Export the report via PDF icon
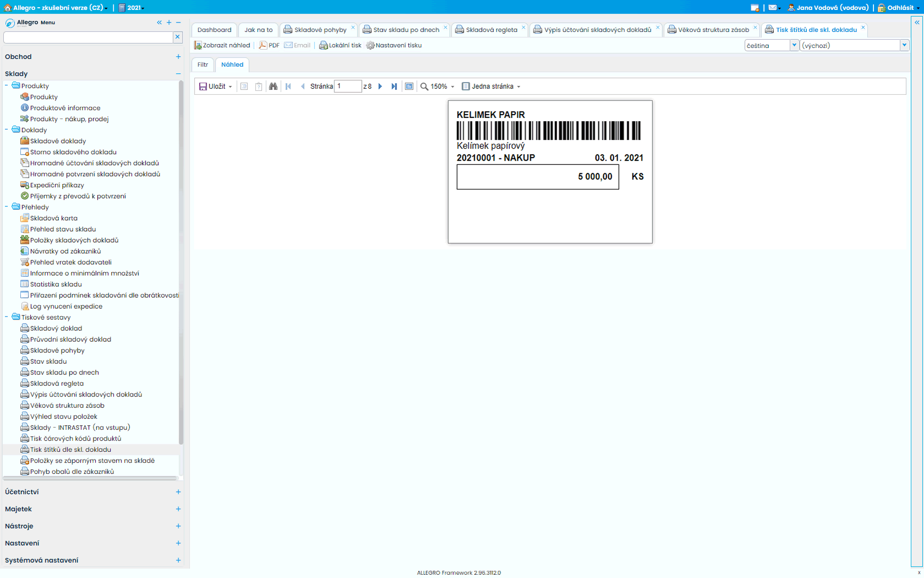The width and height of the screenshot is (924, 578). click(269, 45)
